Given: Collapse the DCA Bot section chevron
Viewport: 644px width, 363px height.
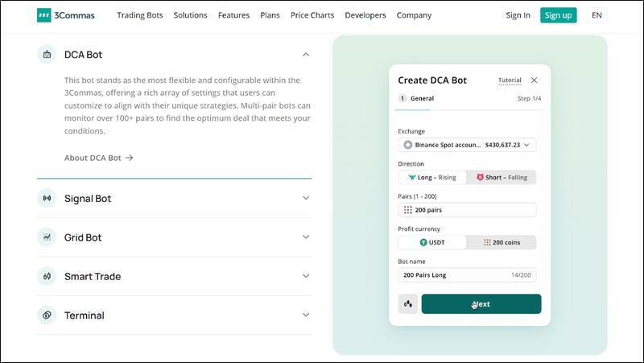Looking at the screenshot, I should click(x=305, y=55).
